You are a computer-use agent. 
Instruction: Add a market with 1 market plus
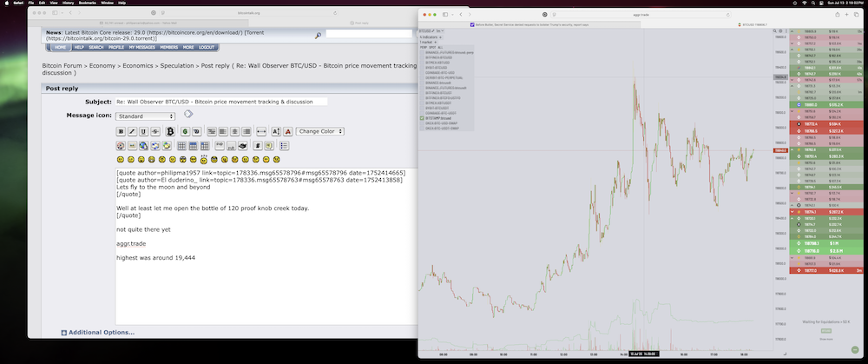coord(436,42)
